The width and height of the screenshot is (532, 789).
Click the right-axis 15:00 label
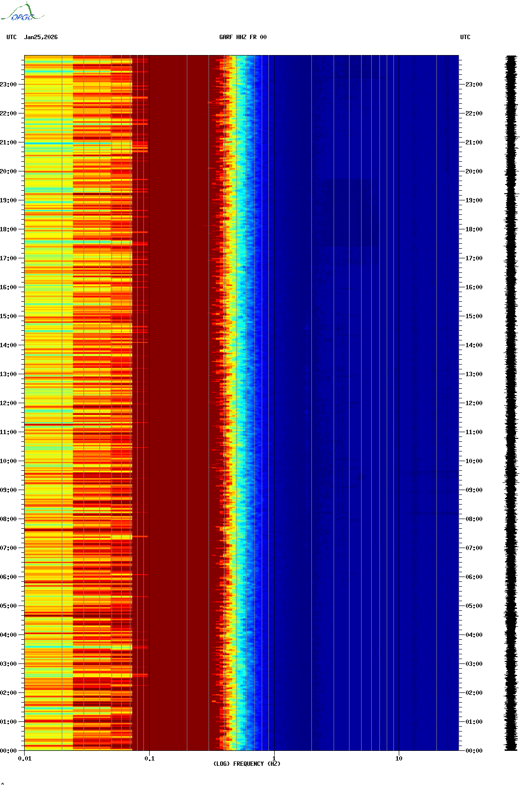(474, 316)
